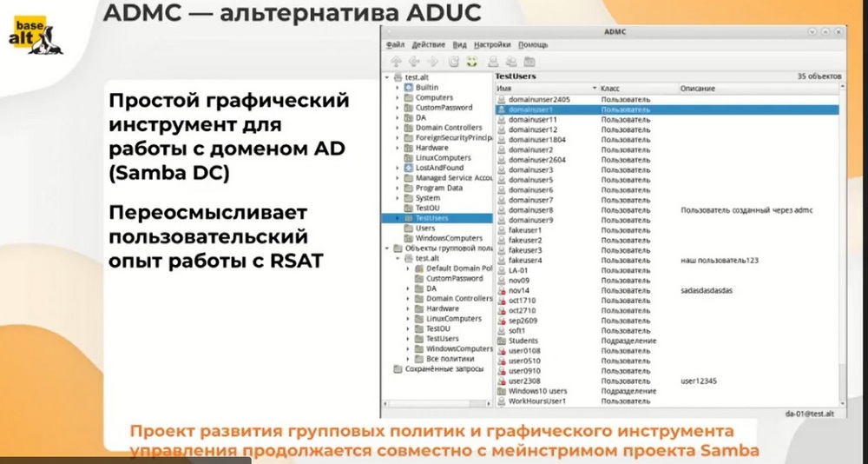Image resolution: width=868 pixels, height=464 pixels.
Task: Click the Имя column sort arrow
Action: [595, 88]
